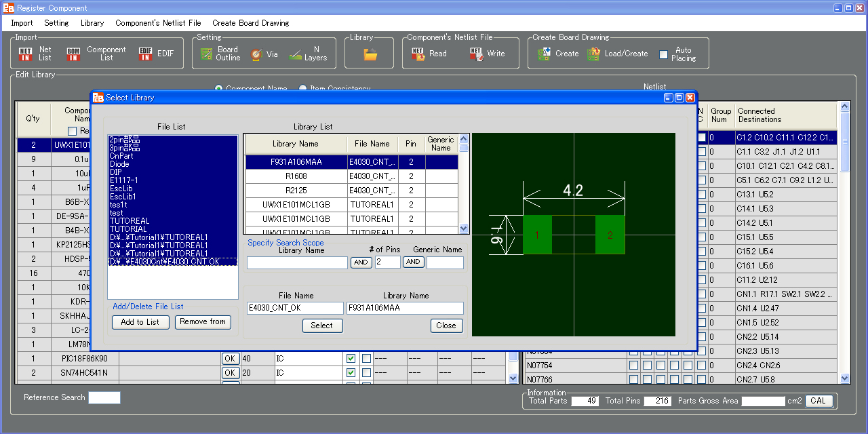Viewport: 868px width, 434px height.
Task: Select the Component Name radio button
Action: 219,89
